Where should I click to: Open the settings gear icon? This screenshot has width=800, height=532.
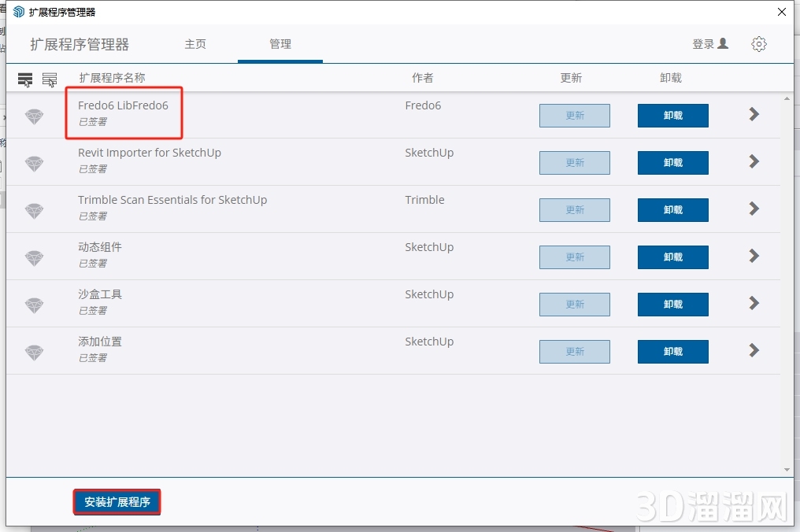(758, 44)
